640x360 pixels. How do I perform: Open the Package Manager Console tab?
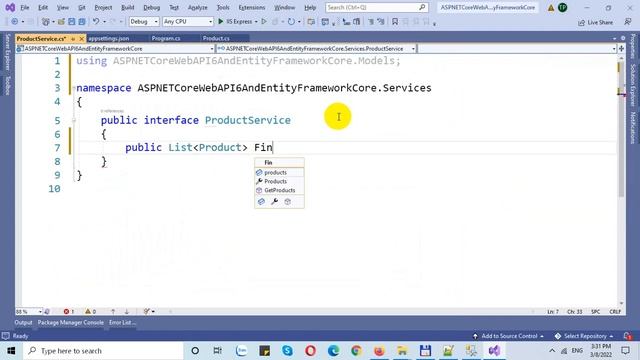click(x=71, y=322)
